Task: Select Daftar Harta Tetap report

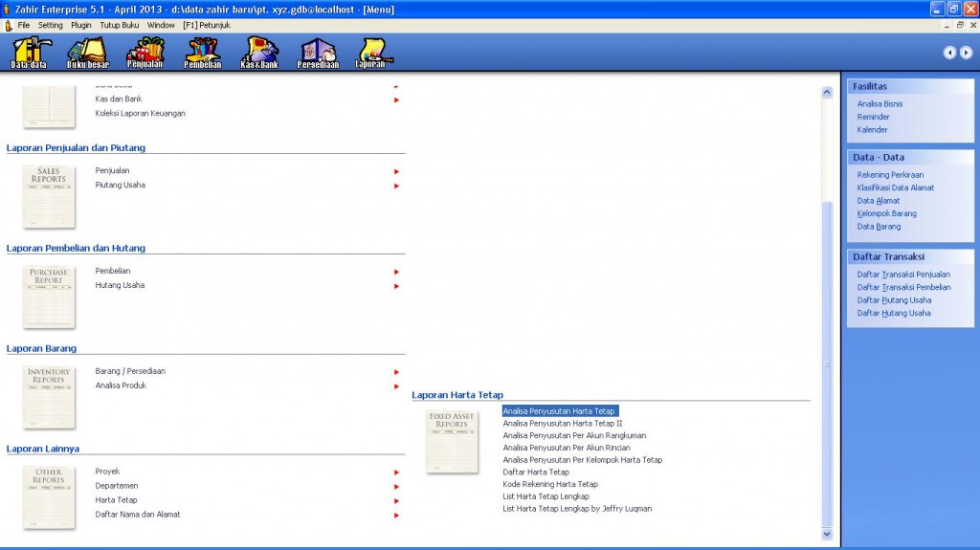Action: tap(536, 473)
